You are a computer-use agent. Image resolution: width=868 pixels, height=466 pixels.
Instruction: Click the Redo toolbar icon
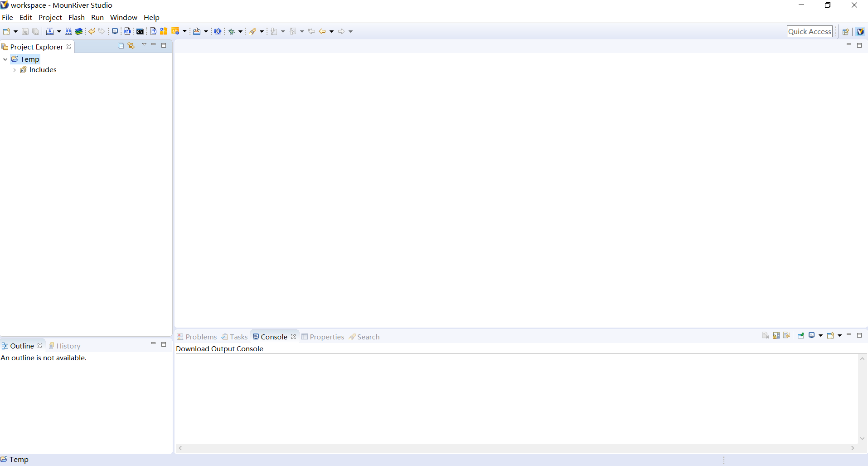click(102, 31)
